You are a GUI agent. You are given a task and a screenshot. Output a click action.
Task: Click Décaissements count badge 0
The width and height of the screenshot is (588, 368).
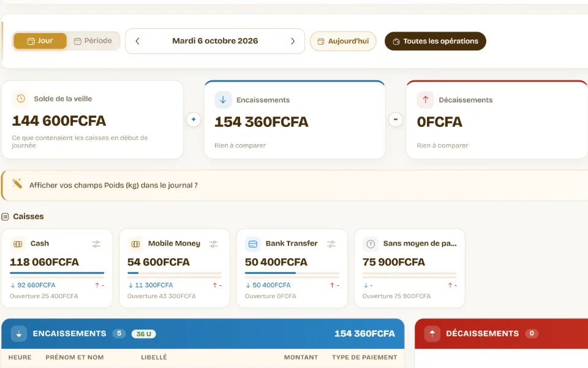532,334
